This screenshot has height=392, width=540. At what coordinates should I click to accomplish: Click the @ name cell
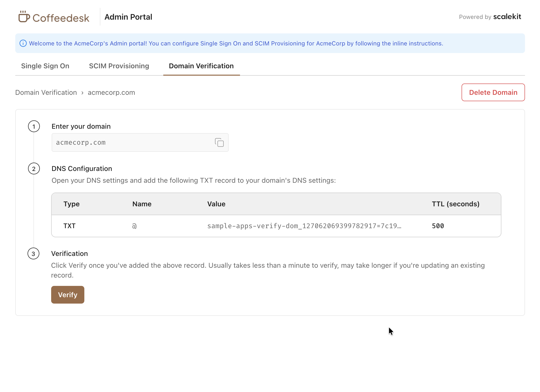tap(134, 226)
